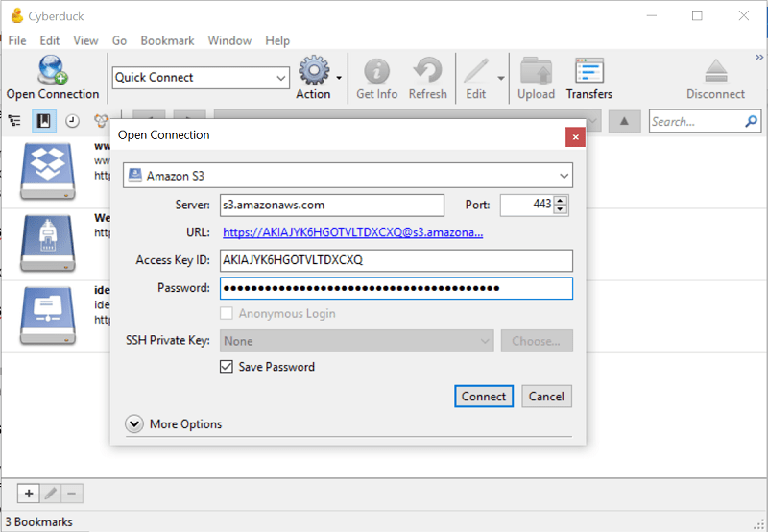
Task: Click into the Access Key ID field
Action: [x=396, y=260]
